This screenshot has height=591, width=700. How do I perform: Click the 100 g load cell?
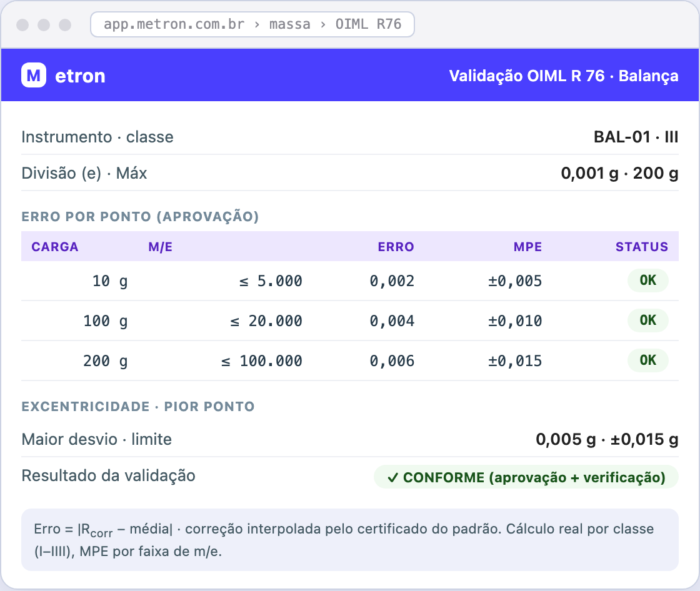(x=106, y=321)
